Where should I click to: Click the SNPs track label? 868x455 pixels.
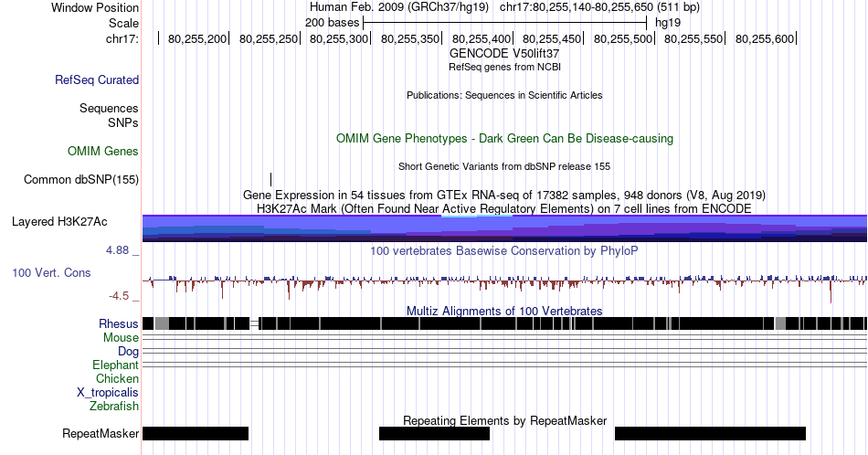click(x=123, y=122)
